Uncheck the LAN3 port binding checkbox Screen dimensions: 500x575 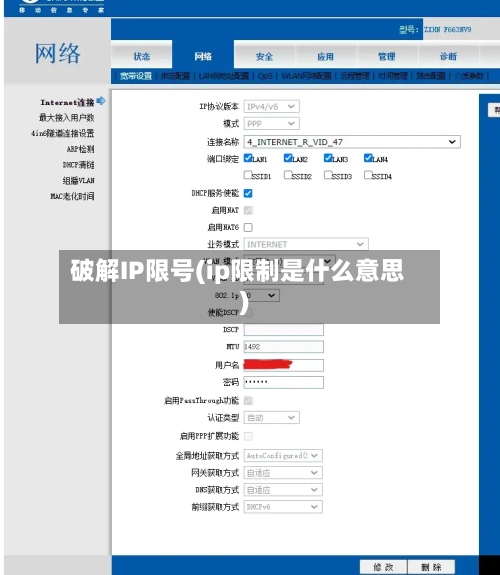tap(328, 158)
